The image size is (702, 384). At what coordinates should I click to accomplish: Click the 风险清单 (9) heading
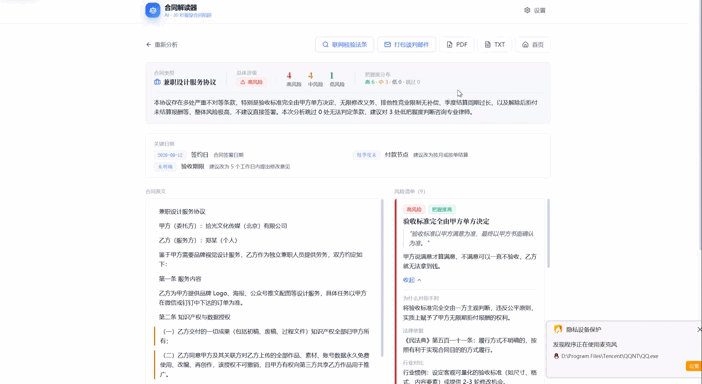coord(410,191)
